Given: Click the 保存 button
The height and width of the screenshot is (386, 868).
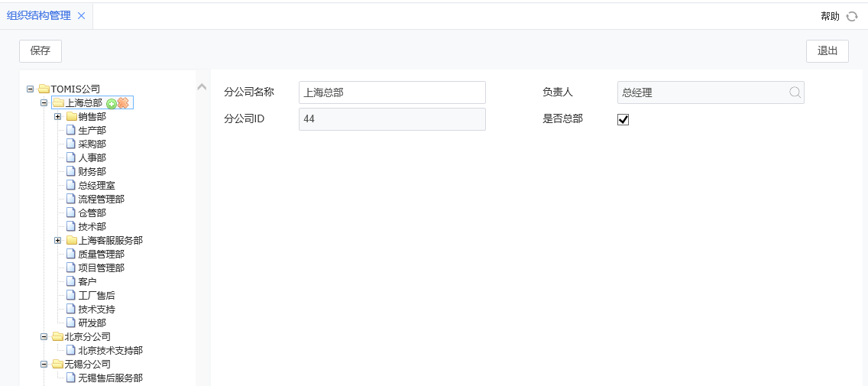Looking at the screenshot, I should coord(40,51).
